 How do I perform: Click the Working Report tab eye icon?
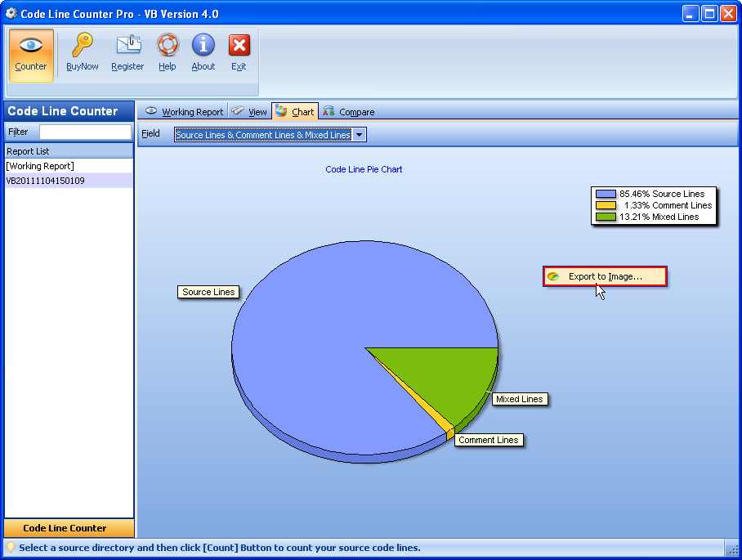[151, 110]
